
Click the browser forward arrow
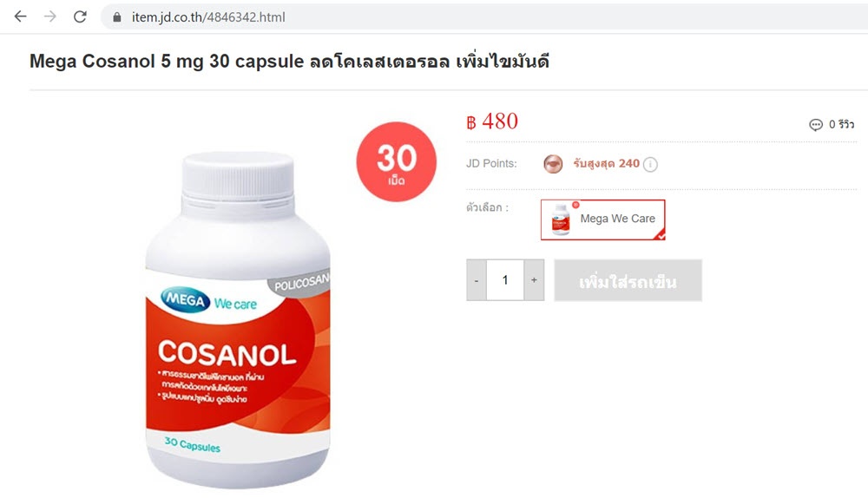50,16
